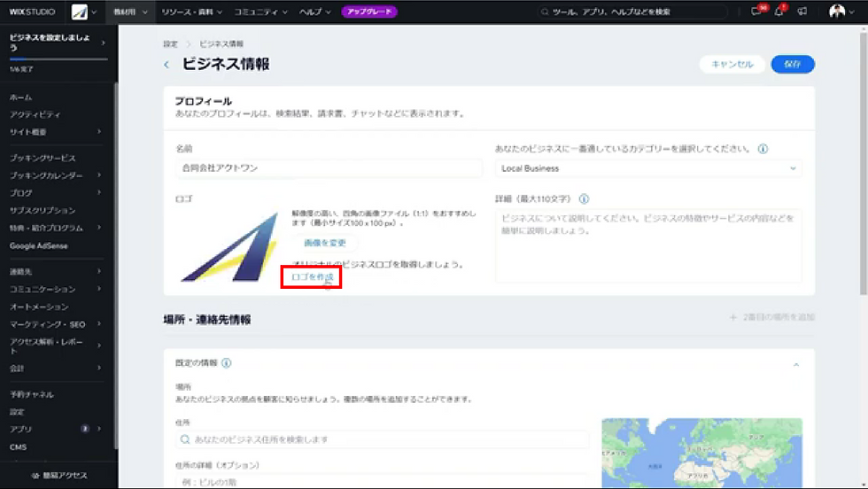The height and width of the screenshot is (489, 868).
Task: Open アプリ in sidebar
Action: 20,429
